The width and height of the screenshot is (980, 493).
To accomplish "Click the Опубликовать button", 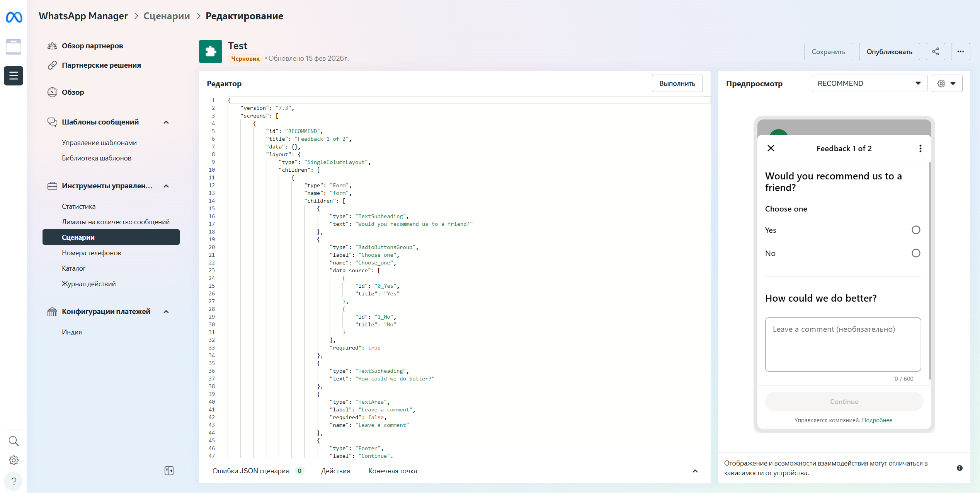I will tap(889, 52).
